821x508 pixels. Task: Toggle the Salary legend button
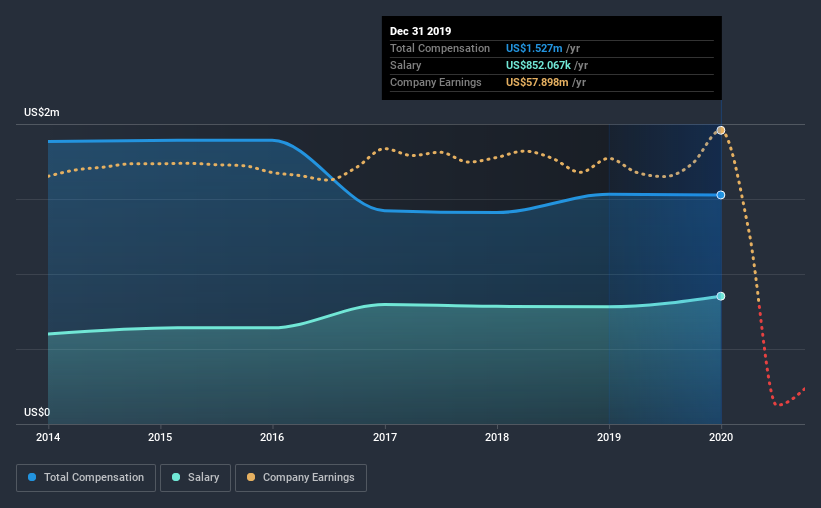(x=195, y=478)
